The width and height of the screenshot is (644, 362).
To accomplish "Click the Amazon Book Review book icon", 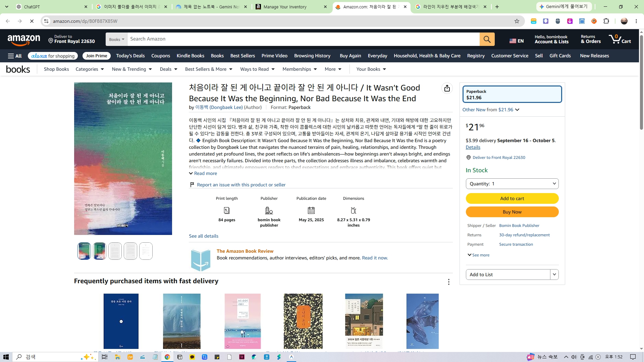I will (x=201, y=260).
